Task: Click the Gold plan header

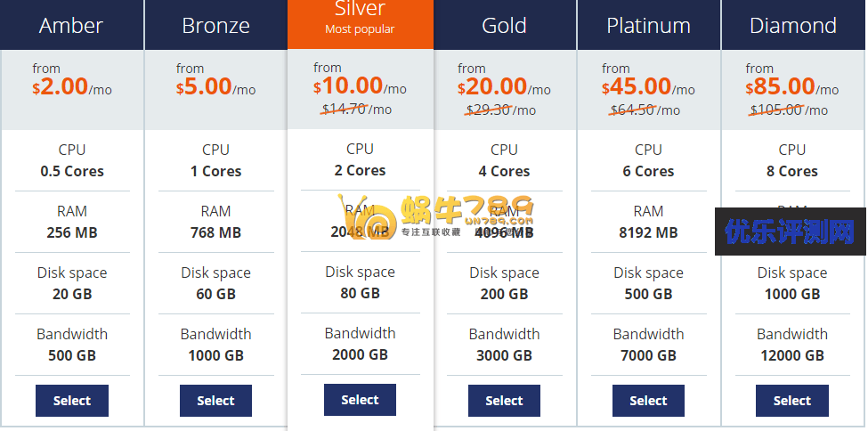Action: click(x=504, y=25)
